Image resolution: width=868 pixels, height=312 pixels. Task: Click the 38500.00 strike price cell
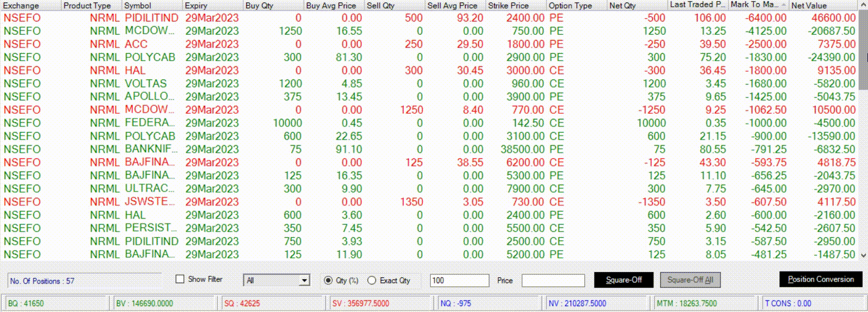[523, 149]
